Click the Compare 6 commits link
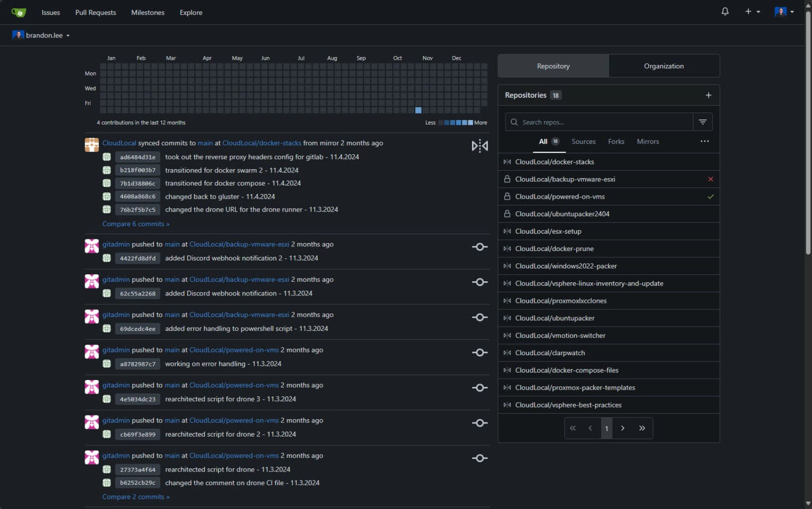This screenshot has height=509, width=812. (136, 224)
